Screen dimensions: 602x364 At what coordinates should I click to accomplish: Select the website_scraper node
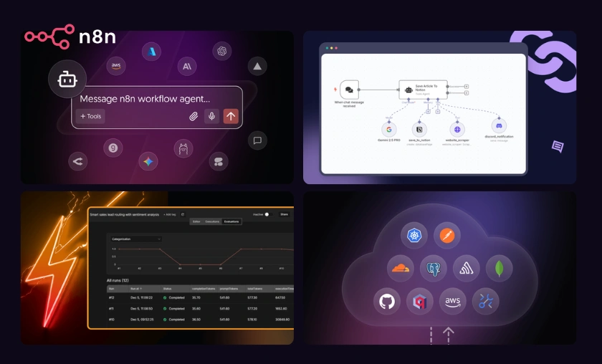point(457,130)
